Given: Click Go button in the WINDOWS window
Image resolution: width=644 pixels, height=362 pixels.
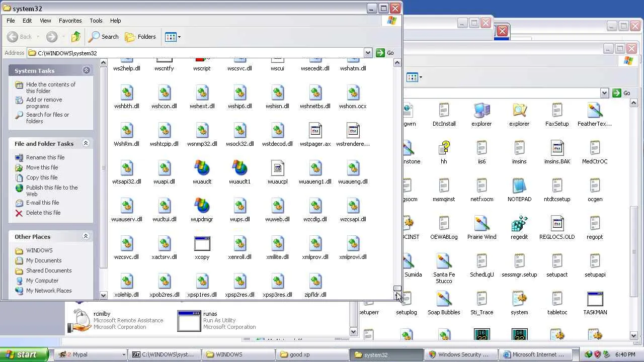Looking at the screenshot, I should [x=622, y=93].
